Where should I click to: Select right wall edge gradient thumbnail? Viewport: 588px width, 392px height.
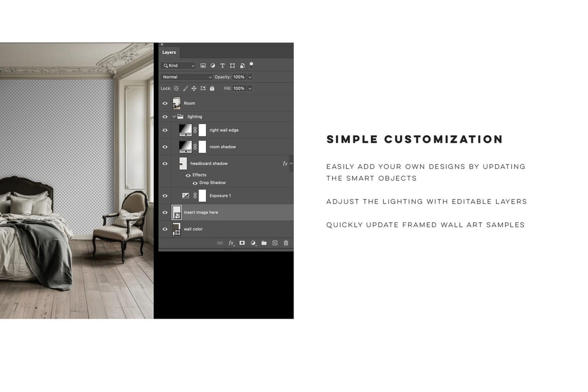[185, 130]
